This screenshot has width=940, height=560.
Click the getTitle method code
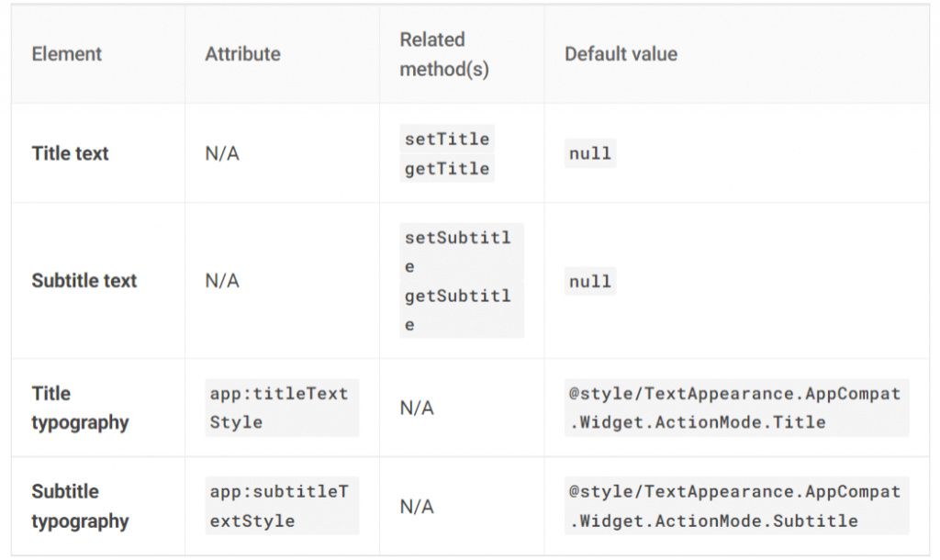pos(447,169)
